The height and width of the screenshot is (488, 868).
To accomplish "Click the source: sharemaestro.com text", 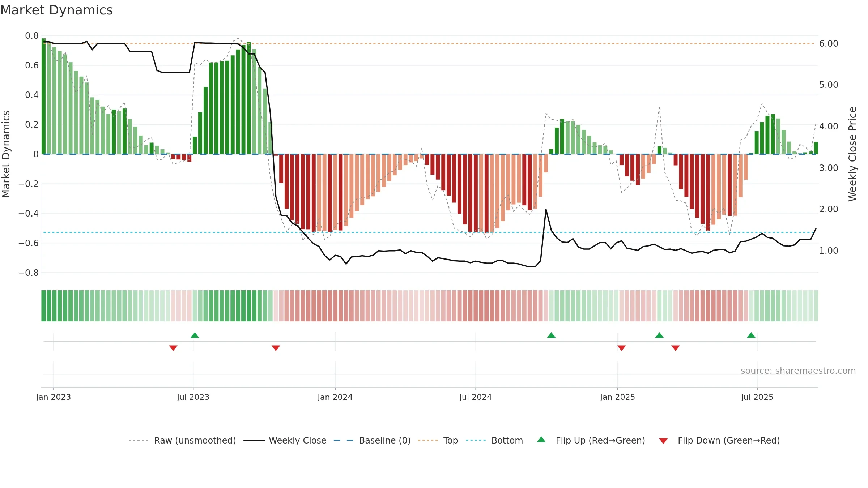I will point(798,371).
